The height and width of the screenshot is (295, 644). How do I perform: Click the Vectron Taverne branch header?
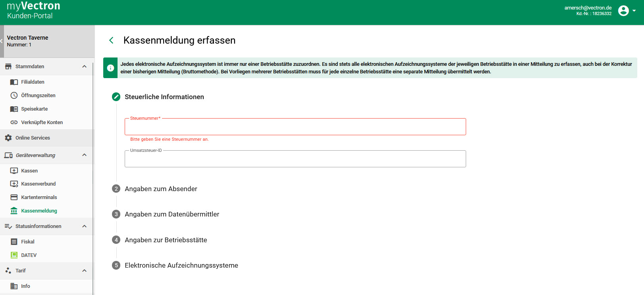tap(47, 41)
